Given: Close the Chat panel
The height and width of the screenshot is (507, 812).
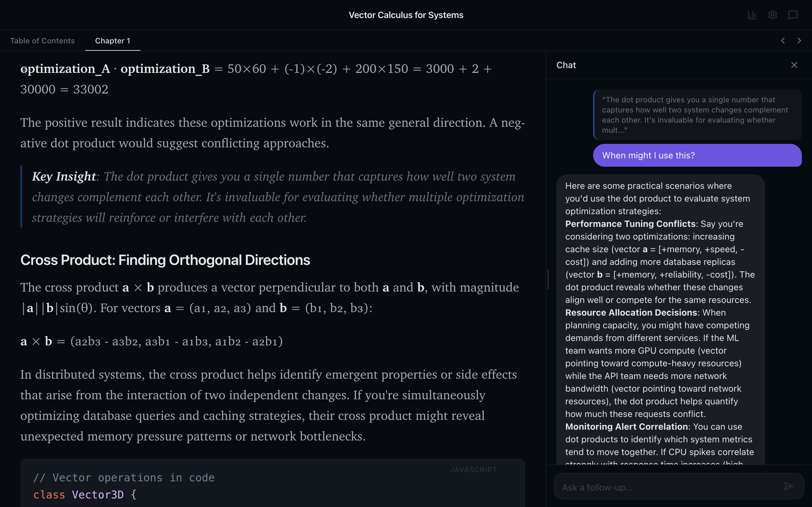Looking at the screenshot, I should (x=794, y=65).
